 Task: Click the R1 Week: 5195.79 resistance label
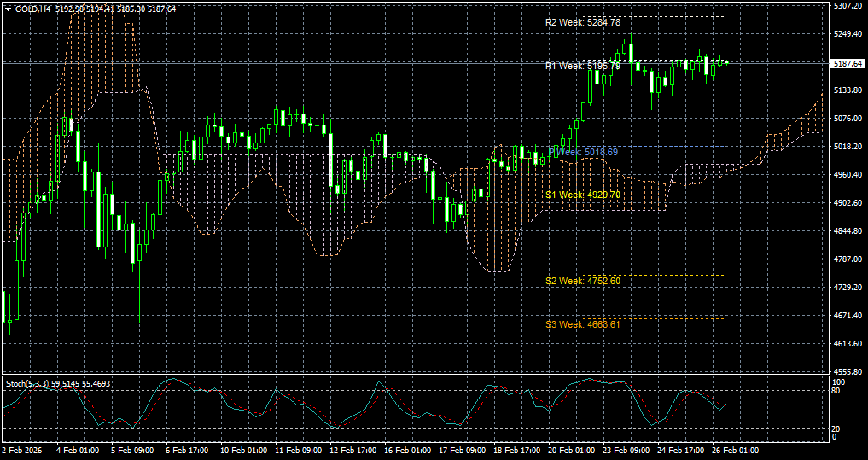click(x=582, y=66)
